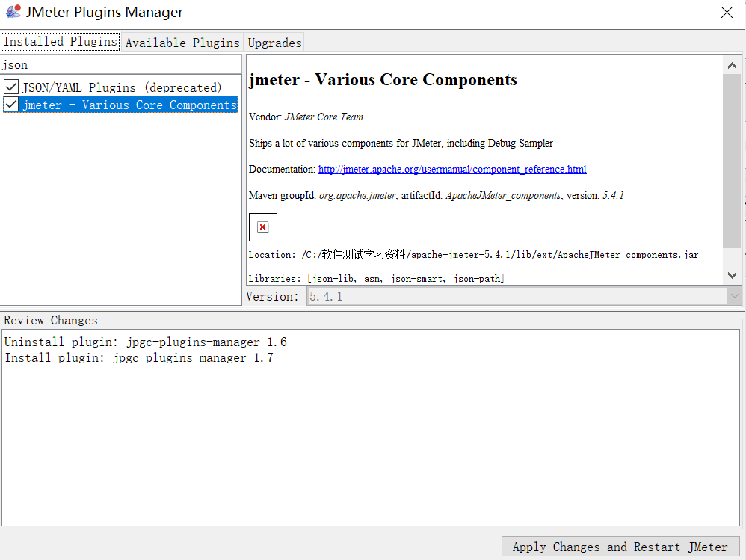Click the Uninstall plugin: jpgc-plugins-manager 1.6 line
The height and width of the screenshot is (560, 746).
coord(146,342)
